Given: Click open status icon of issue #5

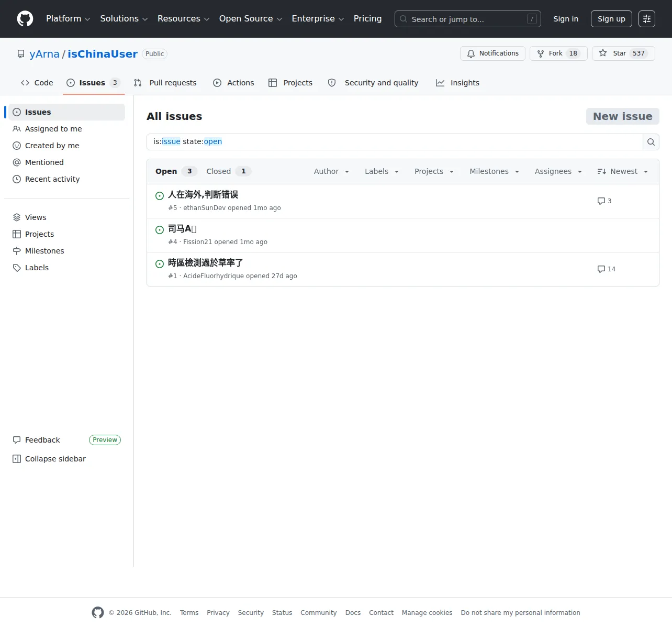Looking at the screenshot, I should (160, 196).
